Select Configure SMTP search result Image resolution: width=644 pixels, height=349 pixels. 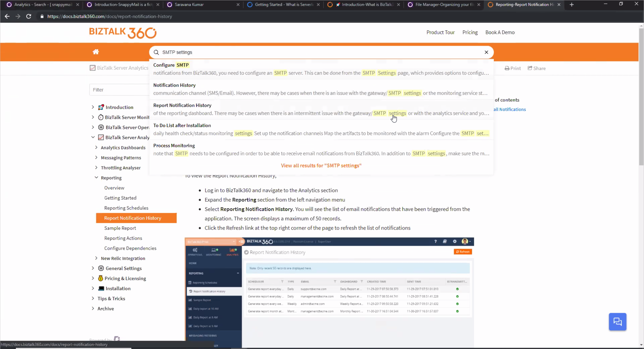coord(171,64)
